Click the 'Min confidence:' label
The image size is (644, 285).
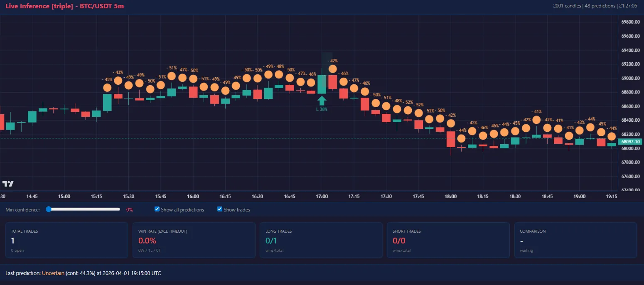(x=22, y=210)
